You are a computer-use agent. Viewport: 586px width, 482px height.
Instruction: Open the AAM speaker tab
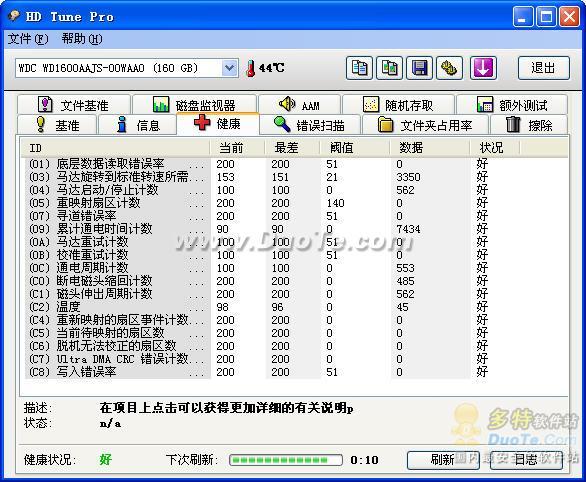[300, 105]
